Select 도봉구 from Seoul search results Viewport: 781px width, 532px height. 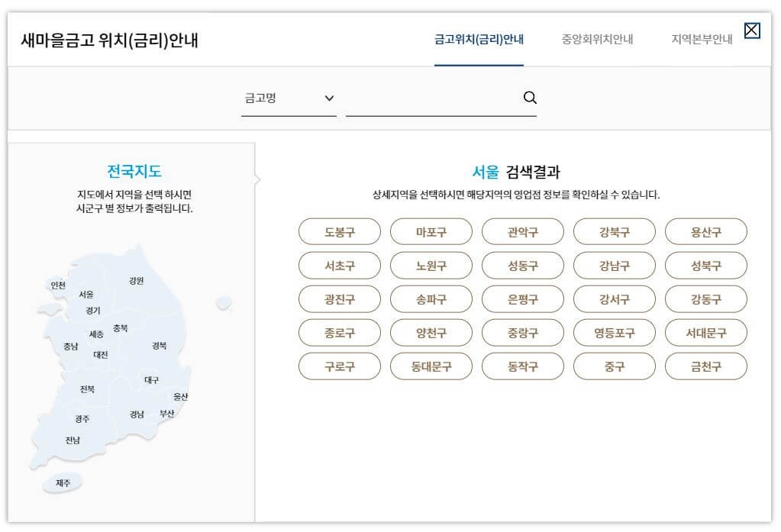[x=339, y=231]
